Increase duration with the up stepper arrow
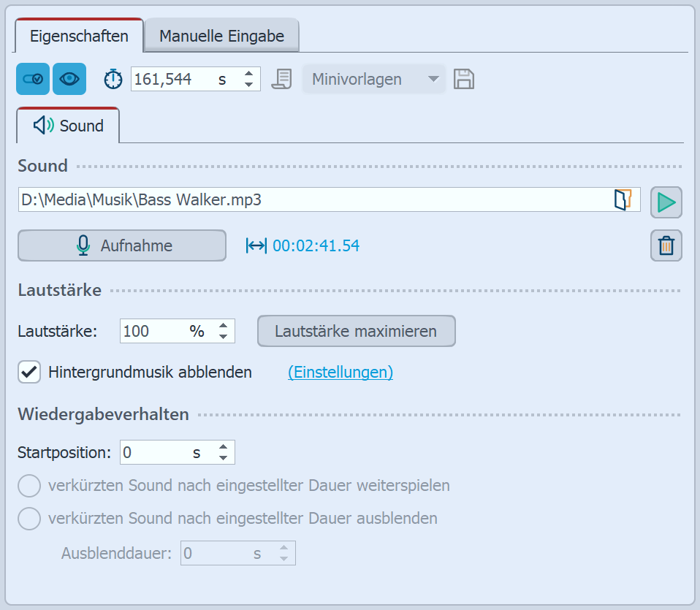Image resolution: width=700 pixels, height=610 pixels. pos(248,73)
